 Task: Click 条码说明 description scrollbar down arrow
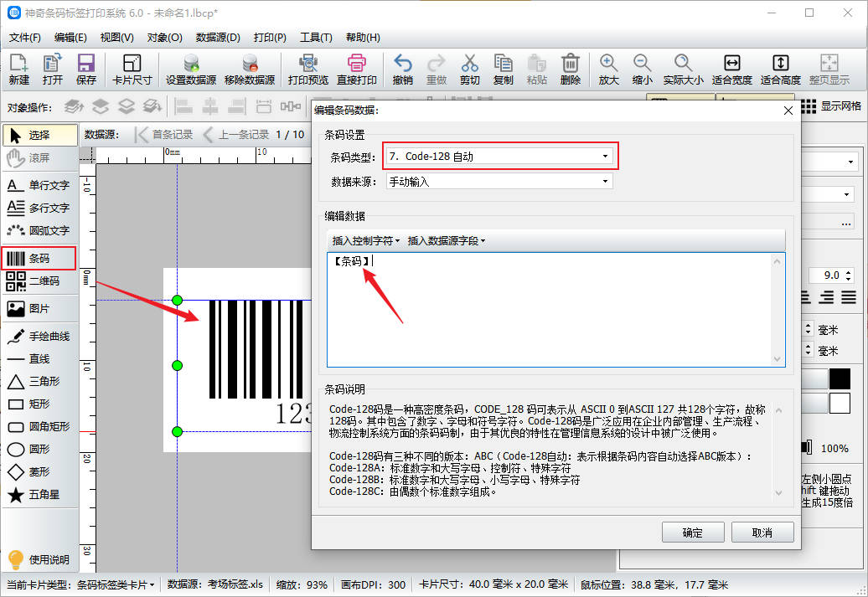click(x=778, y=492)
